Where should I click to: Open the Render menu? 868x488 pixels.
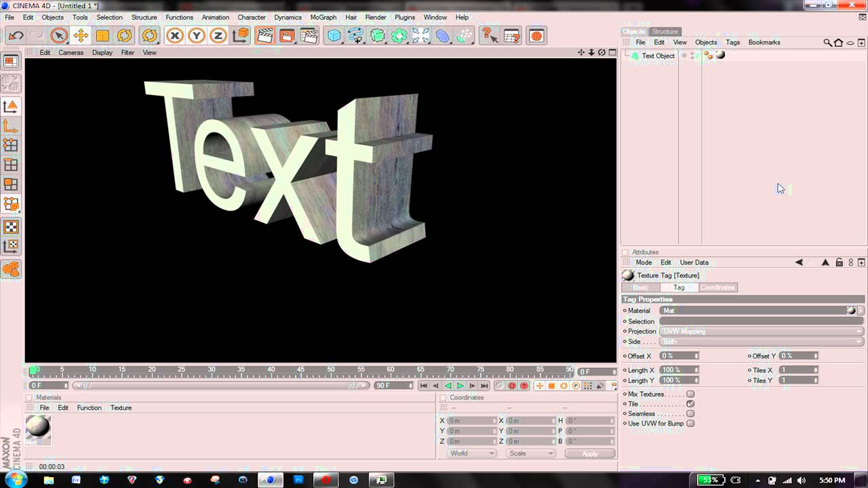(376, 17)
